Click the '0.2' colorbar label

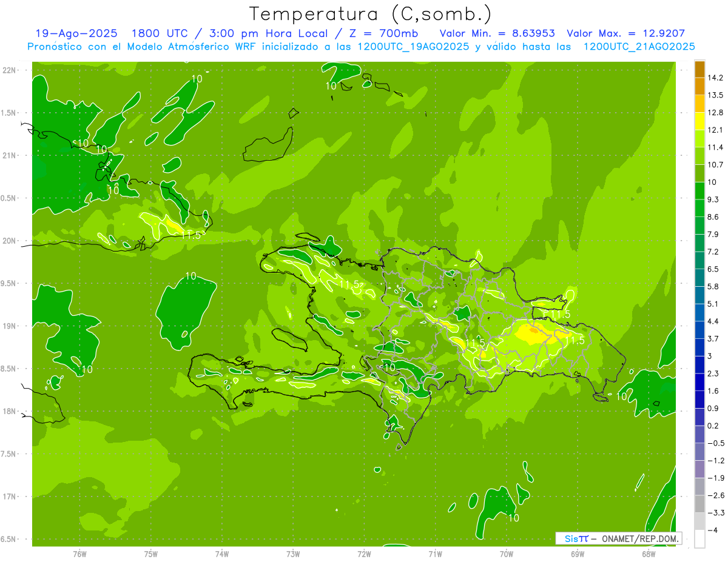713,426
